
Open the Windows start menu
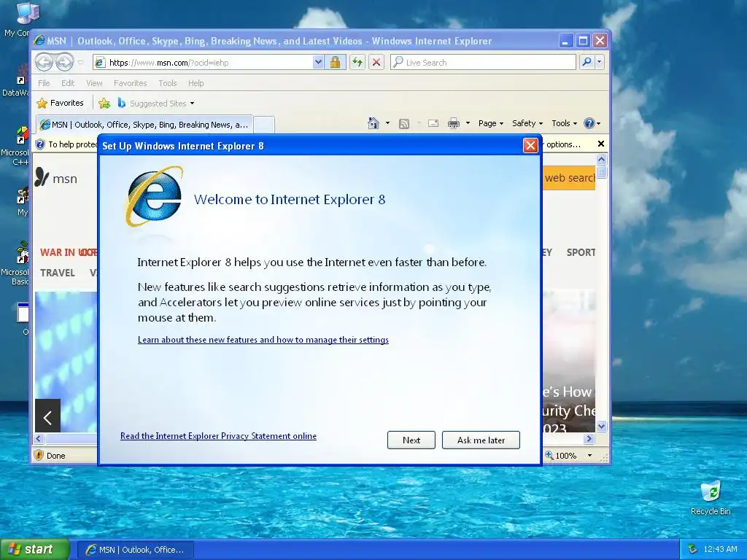(x=35, y=549)
